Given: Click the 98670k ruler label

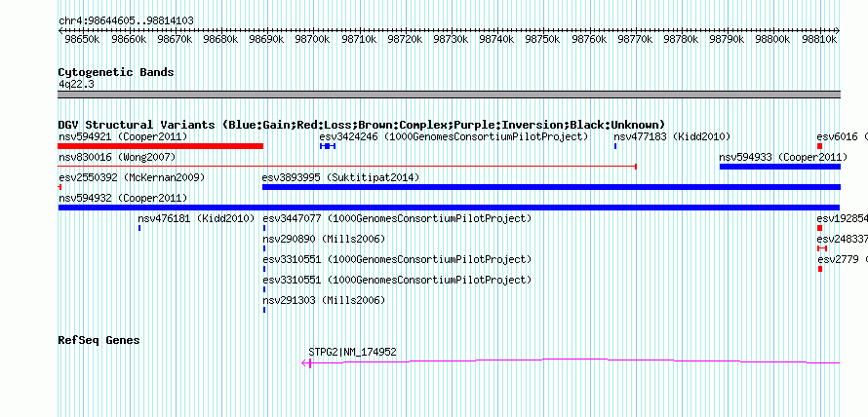Looking at the screenshot, I should [x=175, y=39].
